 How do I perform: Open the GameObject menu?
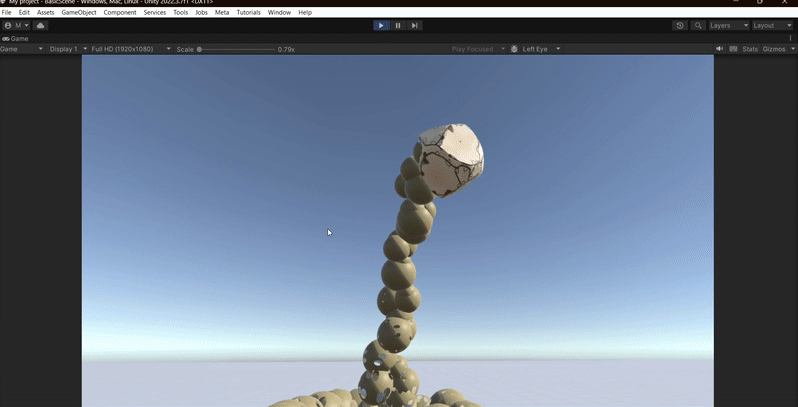tap(79, 12)
